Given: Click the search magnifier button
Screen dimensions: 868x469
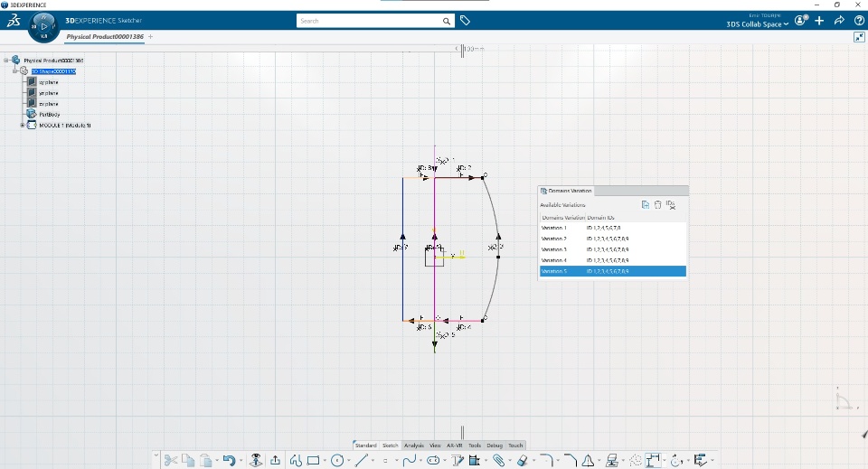Looking at the screenshot, I should [446, 21].
